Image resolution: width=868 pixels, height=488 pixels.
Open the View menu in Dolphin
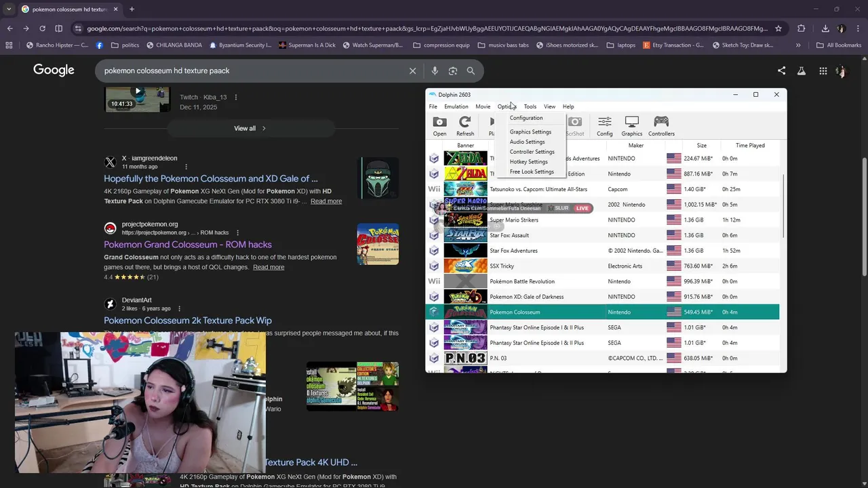549,106
